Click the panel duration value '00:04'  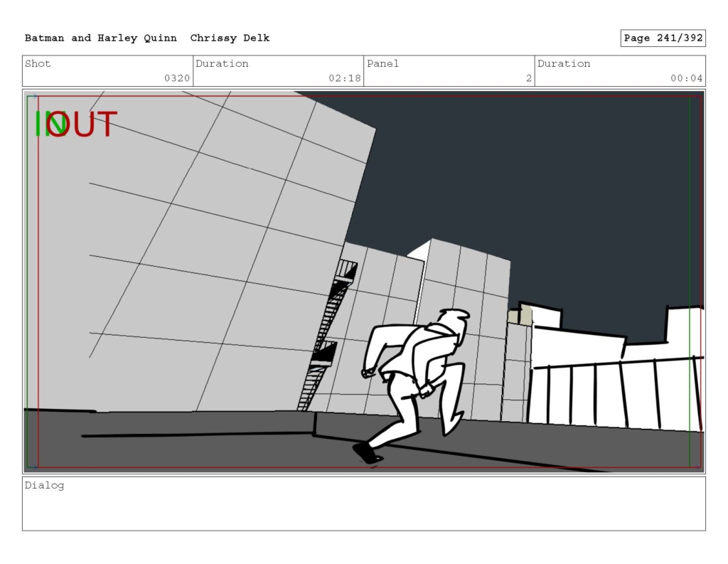[x=687, y=78]
